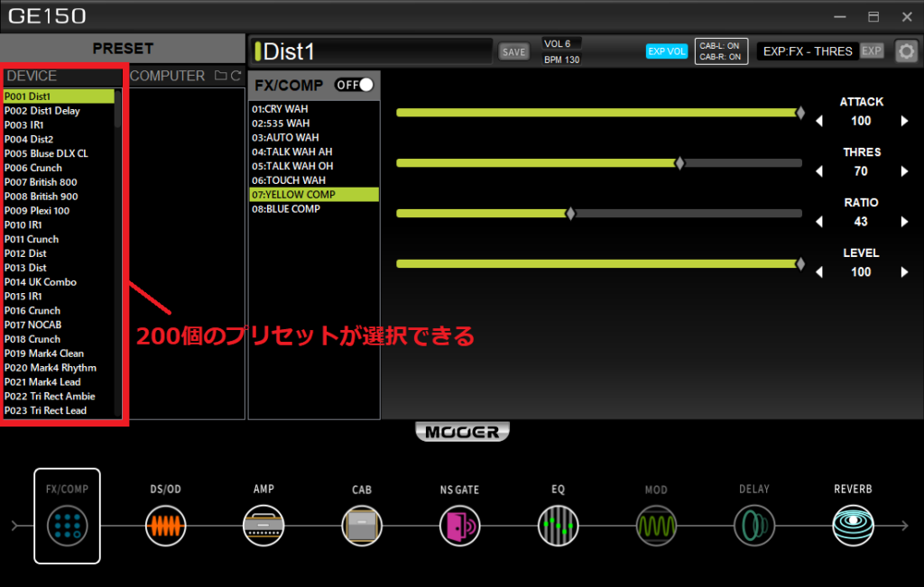Select effect 01:CRY WAH
924x587 pixels.
pyautogui.click(x=314, y=109)
